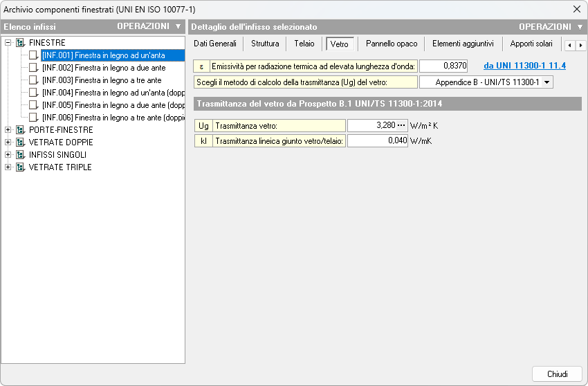Click the VETRATE TRIPLE category icon
Viewport: 588px width, 386px height.
pyautogui.click(x=20, y=167)
